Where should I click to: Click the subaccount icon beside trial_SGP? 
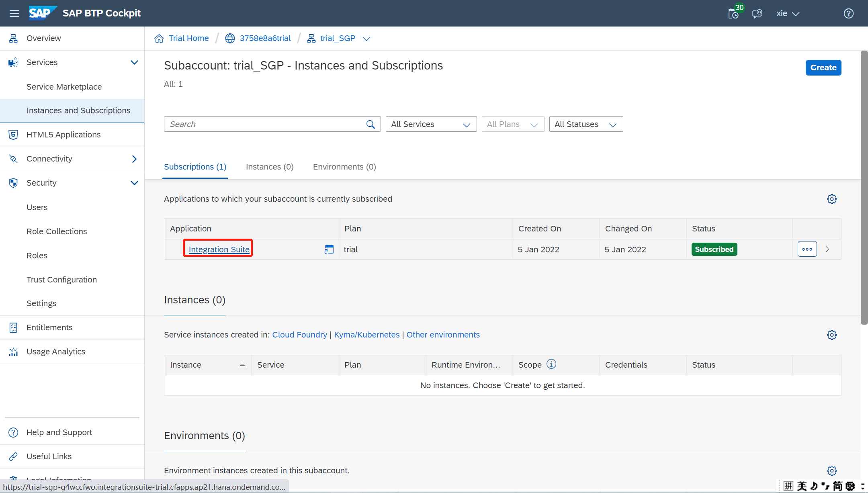pos(311,38)
